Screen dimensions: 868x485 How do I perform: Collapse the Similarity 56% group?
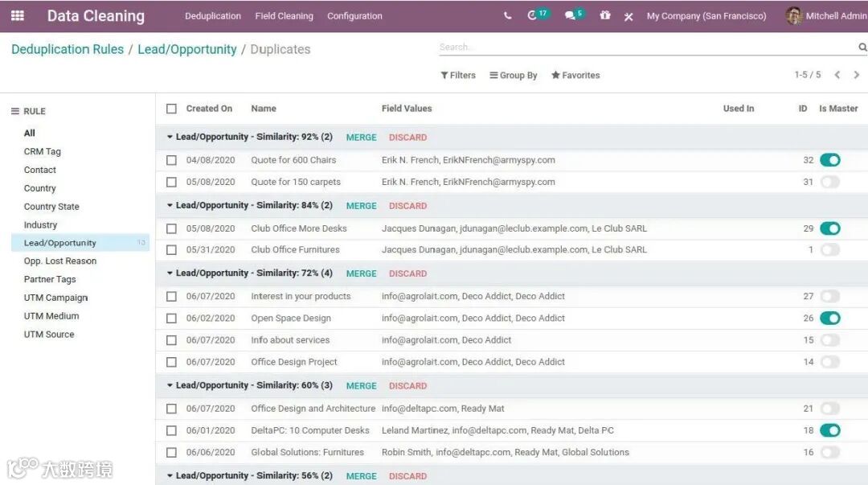170,475
